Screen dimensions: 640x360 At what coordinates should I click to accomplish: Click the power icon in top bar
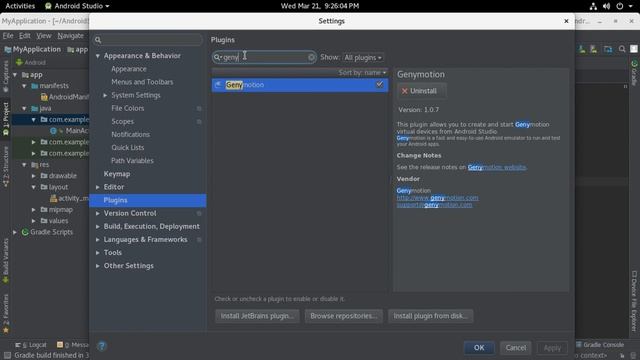pyautogui.click(x=620, y=6)
